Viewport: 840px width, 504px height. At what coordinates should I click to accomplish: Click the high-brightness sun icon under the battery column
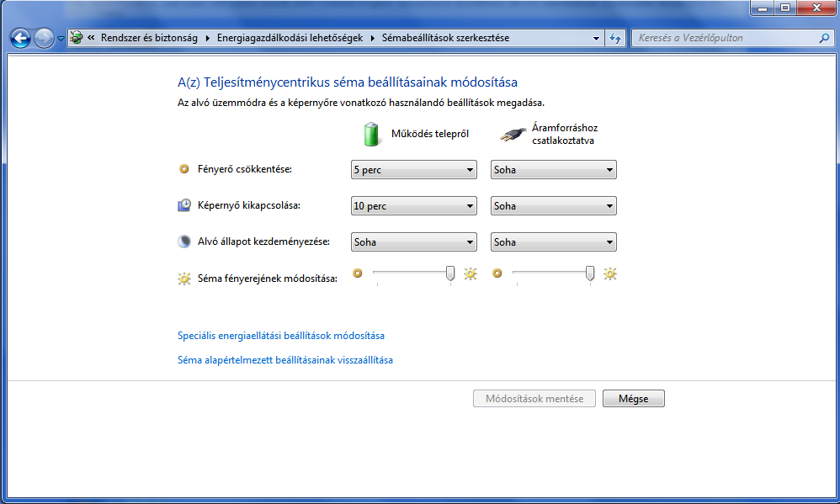pos(470,273)
